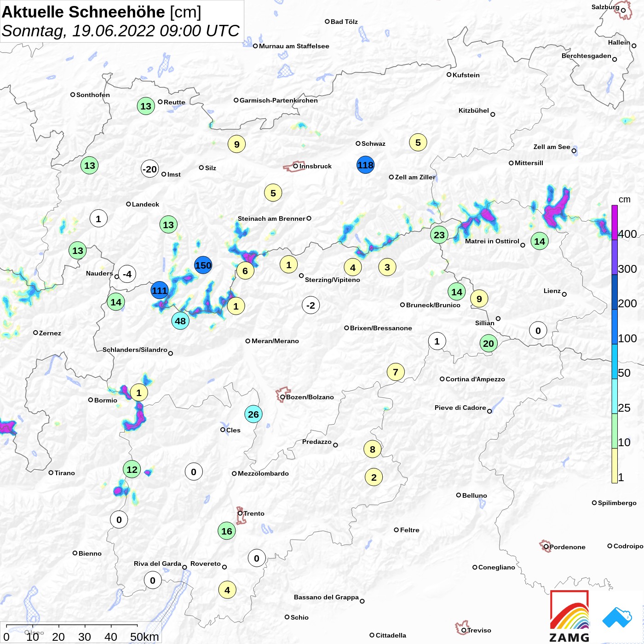
Task: Select the station marker showing 6 cm
Action: pos(245,270)
